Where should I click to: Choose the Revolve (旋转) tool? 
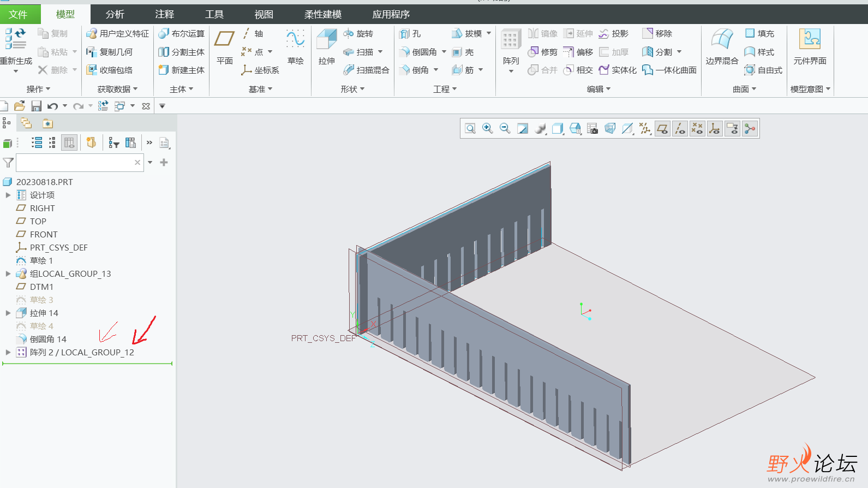[x=358, y=34]
